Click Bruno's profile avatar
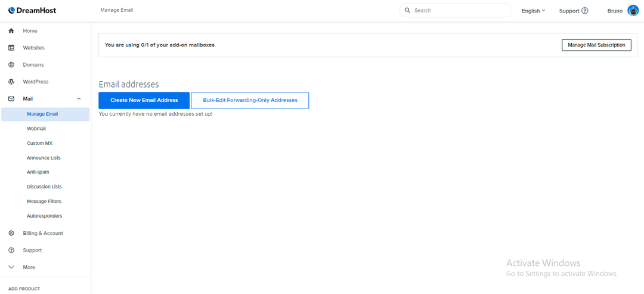The height and width of the screenshot is (294, 644). 633,11
